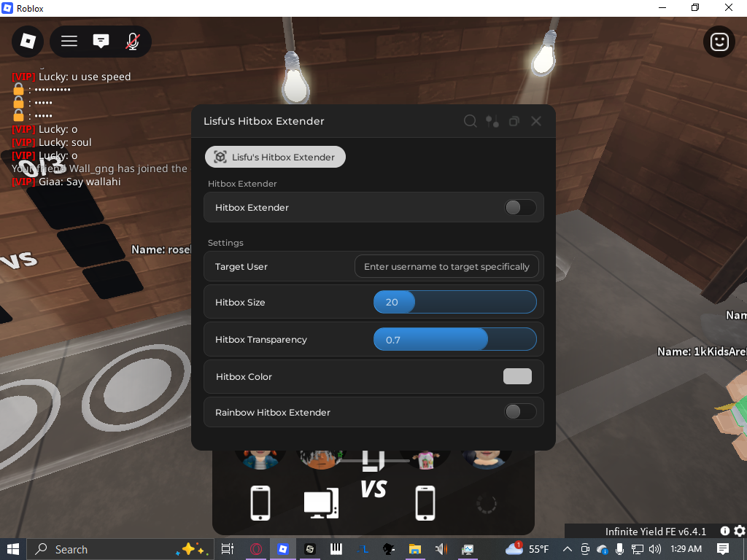Click chat message 'Lucky: u use speed'
The width and height of the screenshot is (747, 560).
tap(71, 77)
